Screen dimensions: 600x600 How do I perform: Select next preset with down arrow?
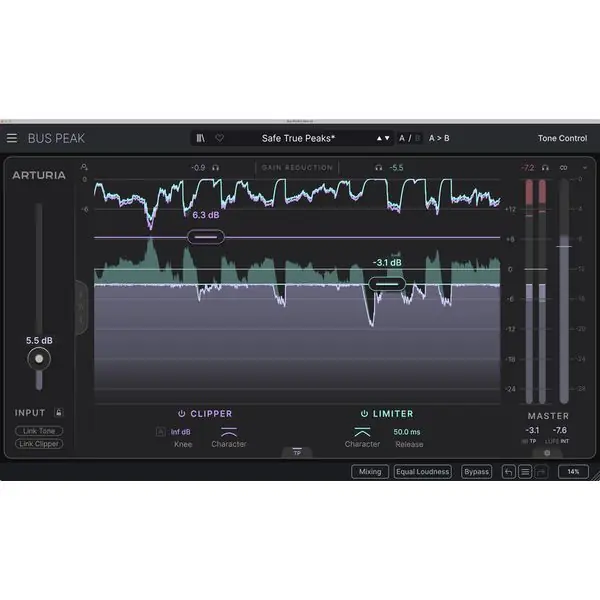(x=387, y=138)
